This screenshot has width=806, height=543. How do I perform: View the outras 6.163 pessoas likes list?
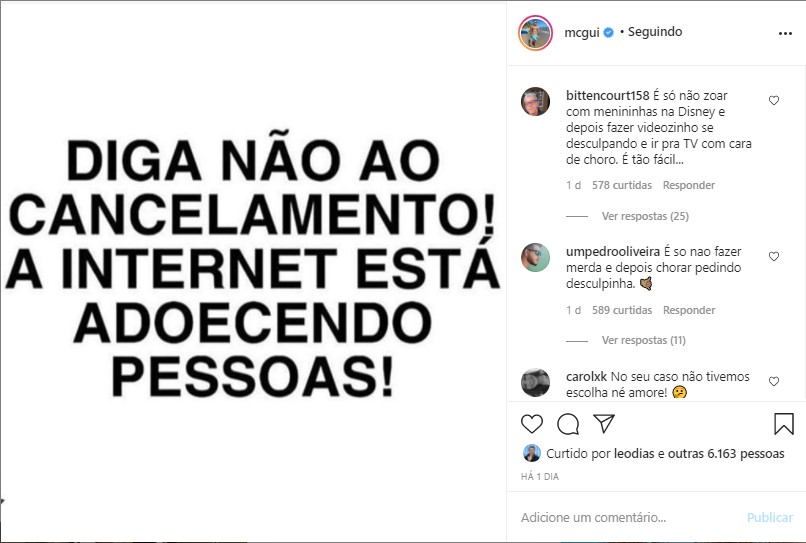pyautogui.click(x=726, y=454)
